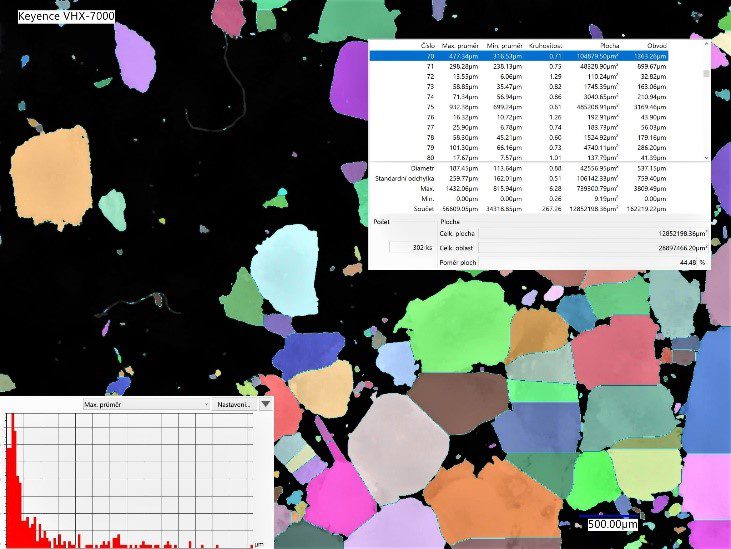Sort by the Kruhovitost column header

pos(550,46)
